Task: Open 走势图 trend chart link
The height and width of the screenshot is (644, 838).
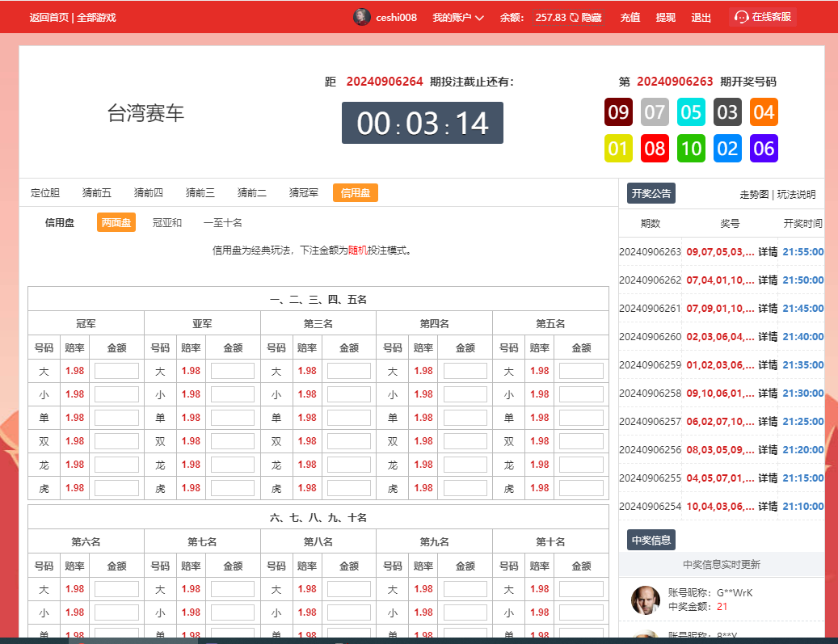Action: click(754, 195)
